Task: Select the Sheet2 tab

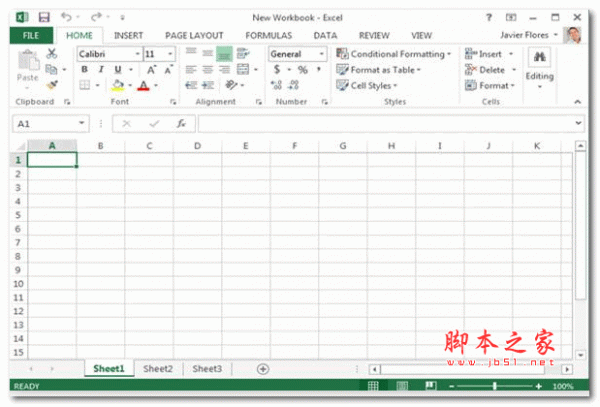Action: point(158,369)
